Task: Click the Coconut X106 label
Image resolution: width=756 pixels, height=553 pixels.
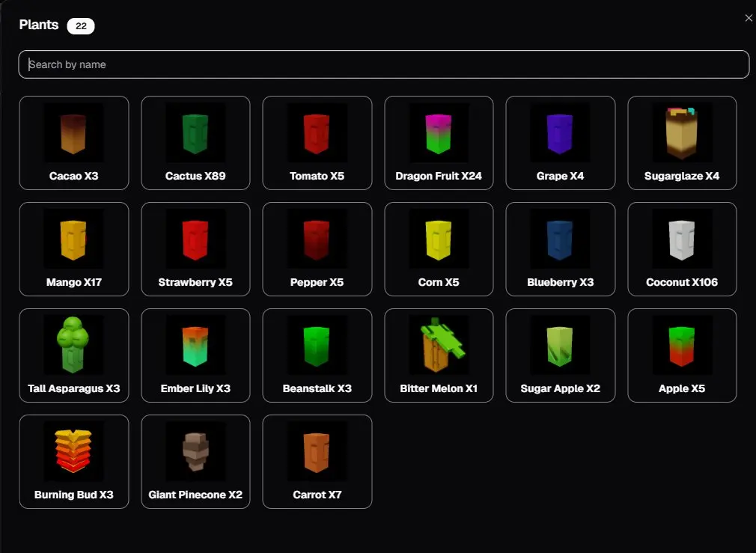Action: [x=682, y=282]
